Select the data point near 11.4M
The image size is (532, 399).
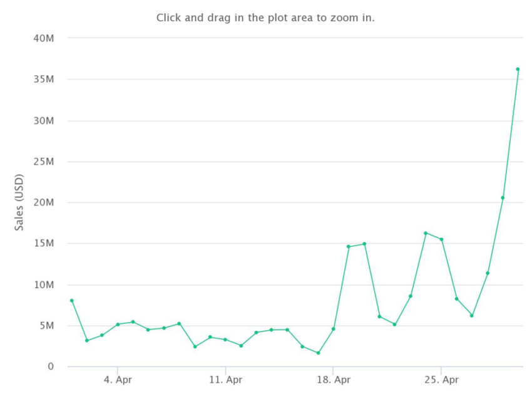488,273
